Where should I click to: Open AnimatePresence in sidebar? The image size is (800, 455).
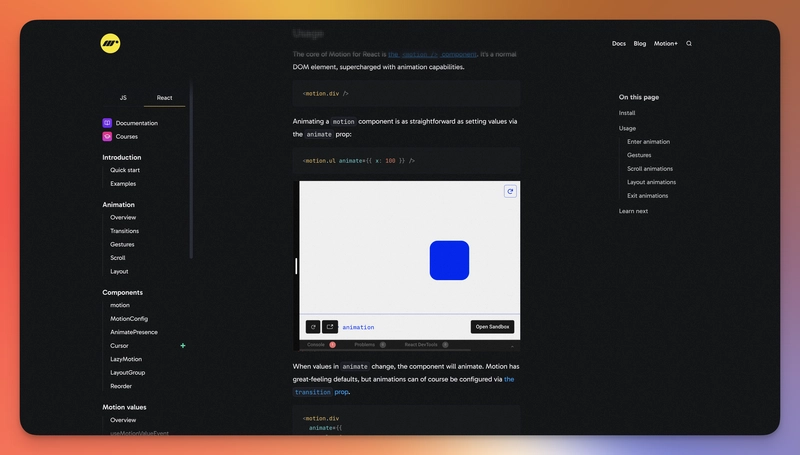click(134, 332)
